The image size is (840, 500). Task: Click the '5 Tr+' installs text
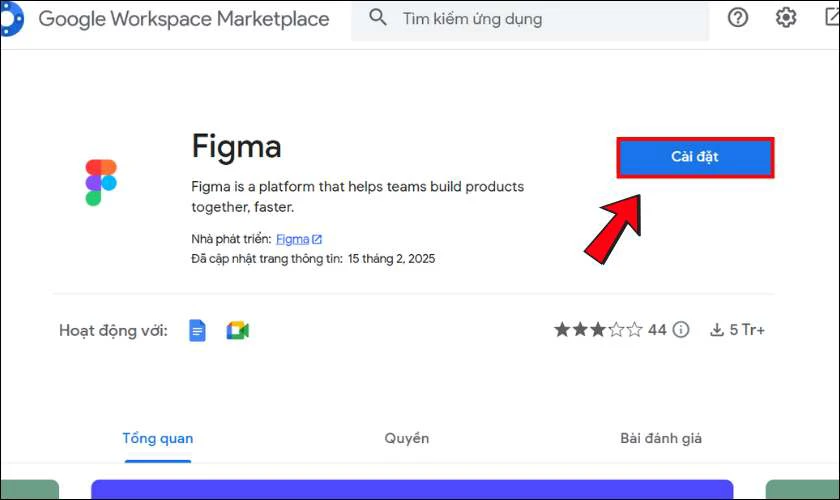tap(747, 330)
